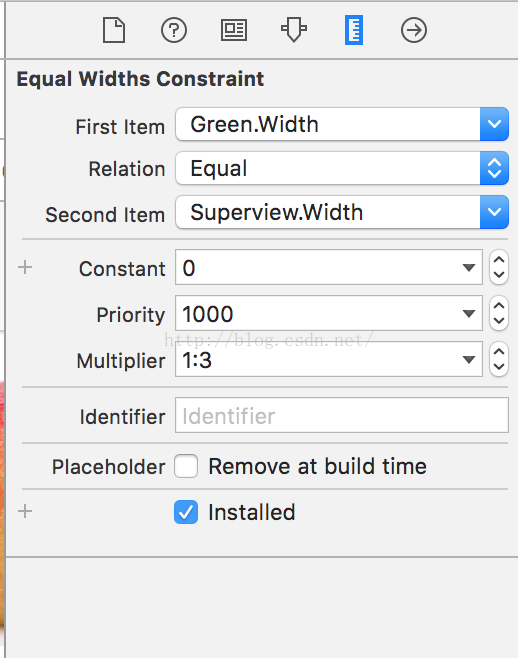The height and width of the screenshot is (658, 518).
Task: Focus the Identifier text field
Action: (x=342, y=415)
